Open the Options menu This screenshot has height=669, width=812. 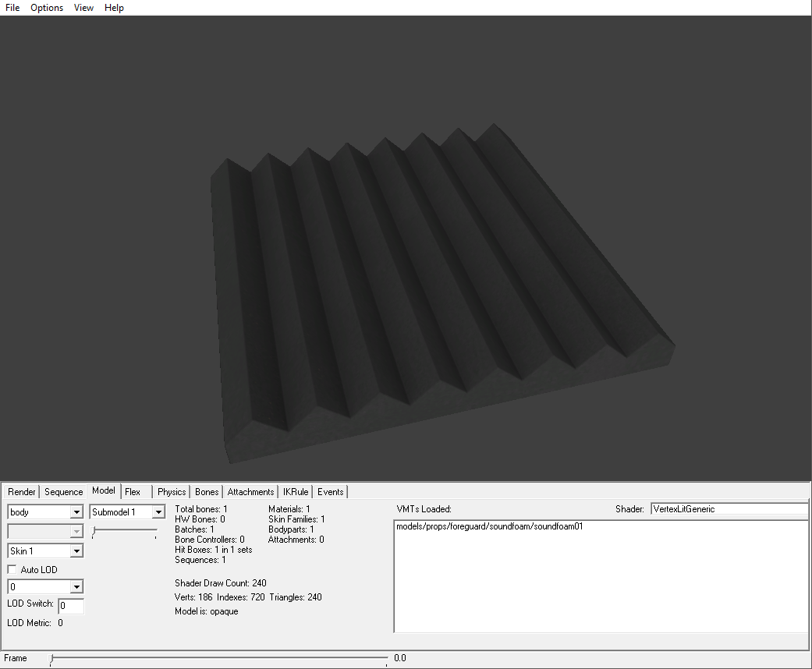tap(47, 8)
